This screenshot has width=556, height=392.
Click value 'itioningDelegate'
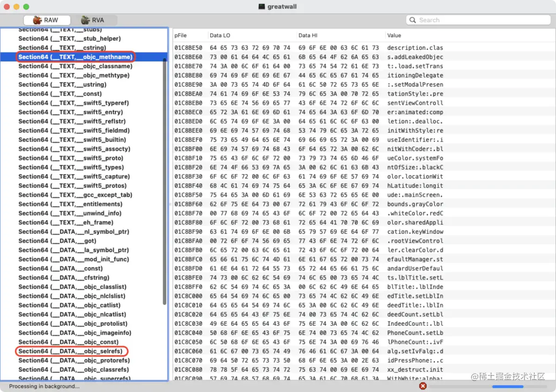415,75
